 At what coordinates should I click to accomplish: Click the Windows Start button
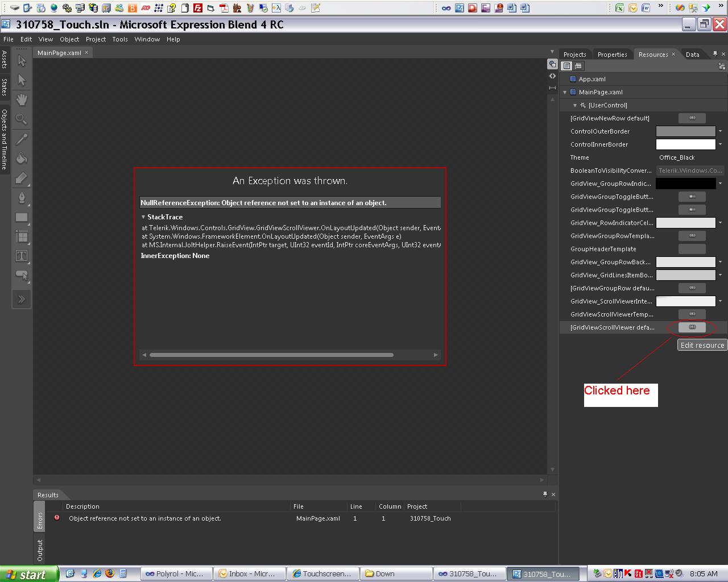29,574
